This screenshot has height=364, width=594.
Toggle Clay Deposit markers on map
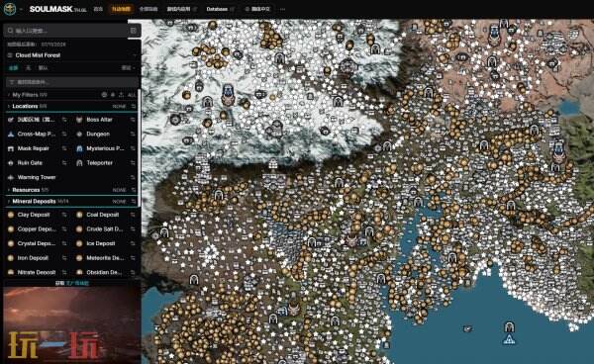[34, 215]
